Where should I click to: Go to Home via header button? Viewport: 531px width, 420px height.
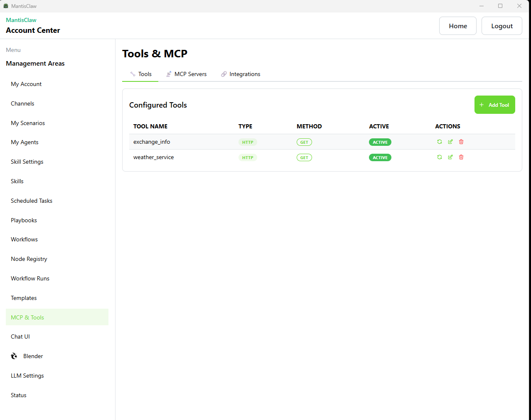coord(457,26)
